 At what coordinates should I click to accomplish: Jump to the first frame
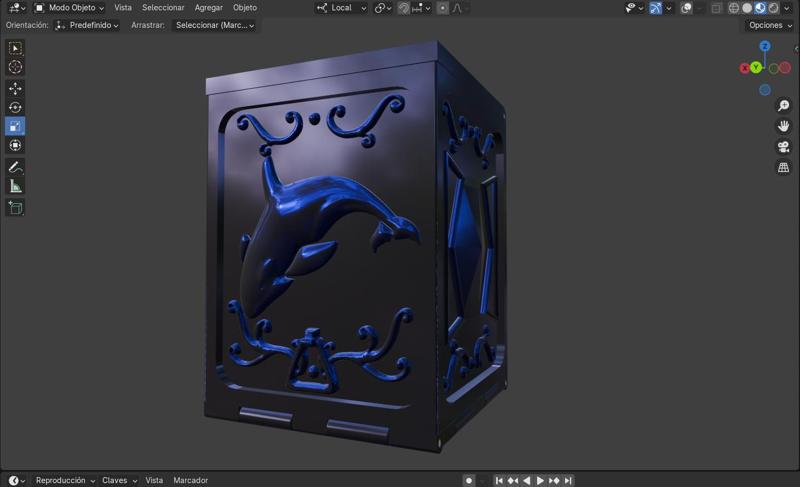click(499, 480)
